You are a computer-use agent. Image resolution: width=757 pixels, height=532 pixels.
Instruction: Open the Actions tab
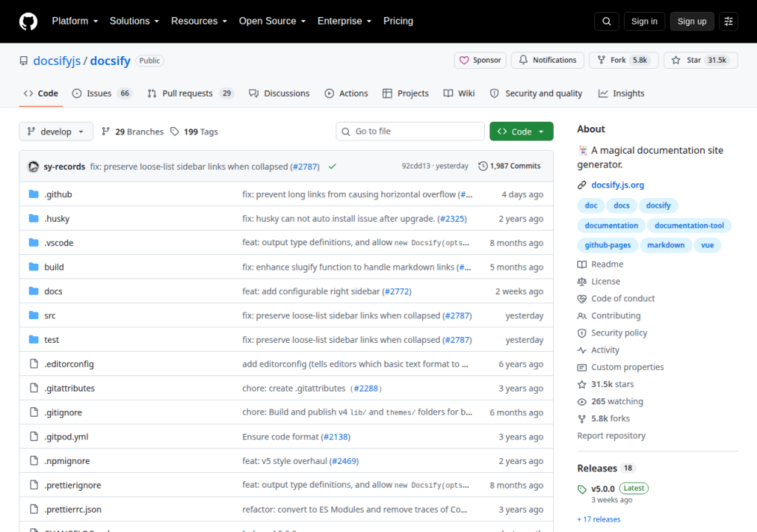(x=346, y=94)
